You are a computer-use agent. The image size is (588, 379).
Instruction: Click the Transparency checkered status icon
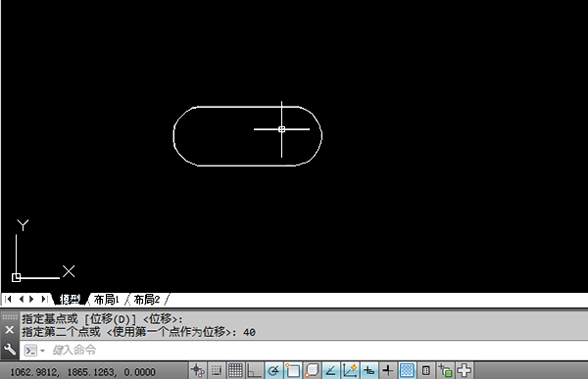407,371
